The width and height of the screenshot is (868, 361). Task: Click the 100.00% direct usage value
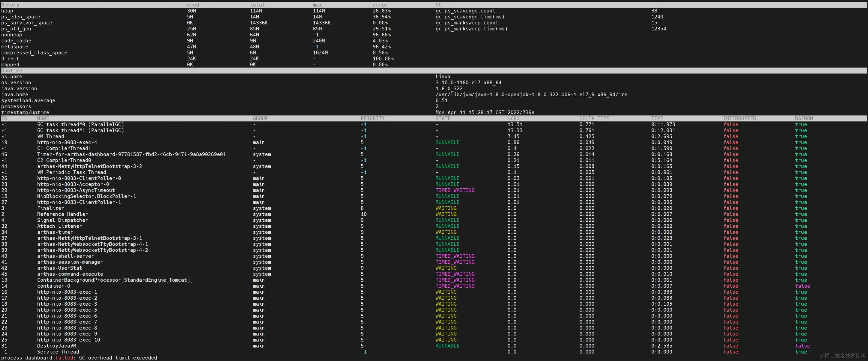383,58
